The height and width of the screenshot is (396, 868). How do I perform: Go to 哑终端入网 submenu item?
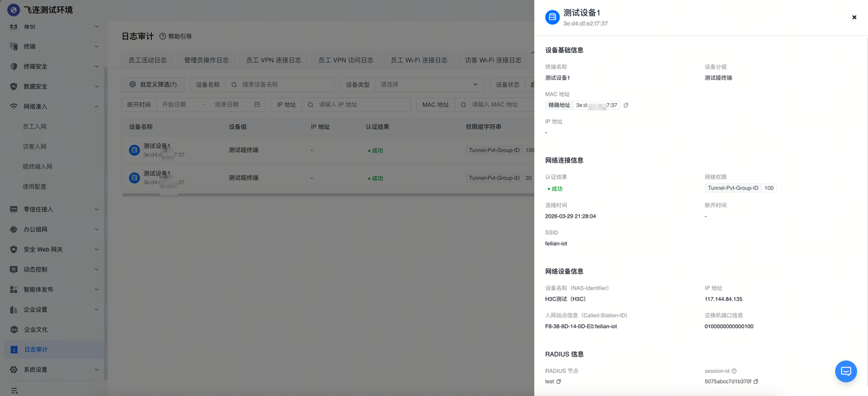(x=37, y=166)
